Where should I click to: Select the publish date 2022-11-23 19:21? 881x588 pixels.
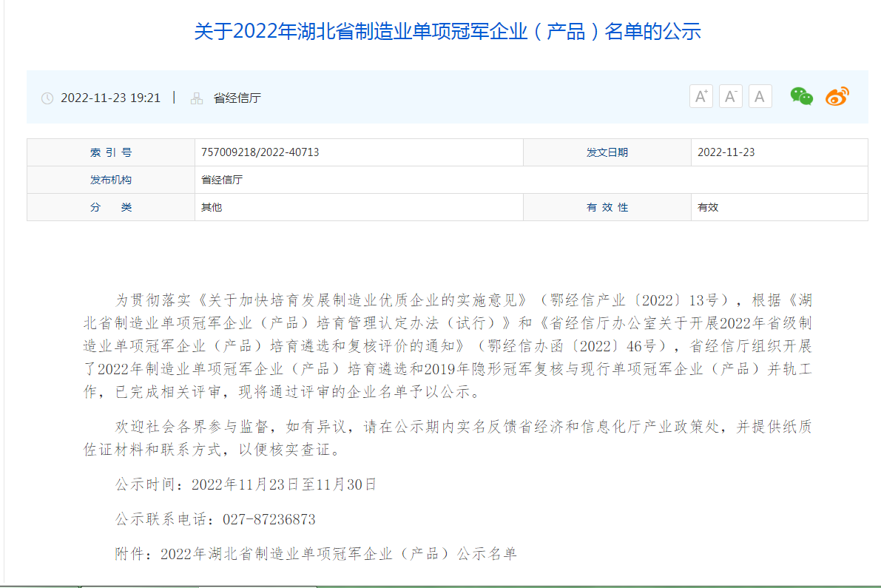pyautogui.click(x=111, y=97)
